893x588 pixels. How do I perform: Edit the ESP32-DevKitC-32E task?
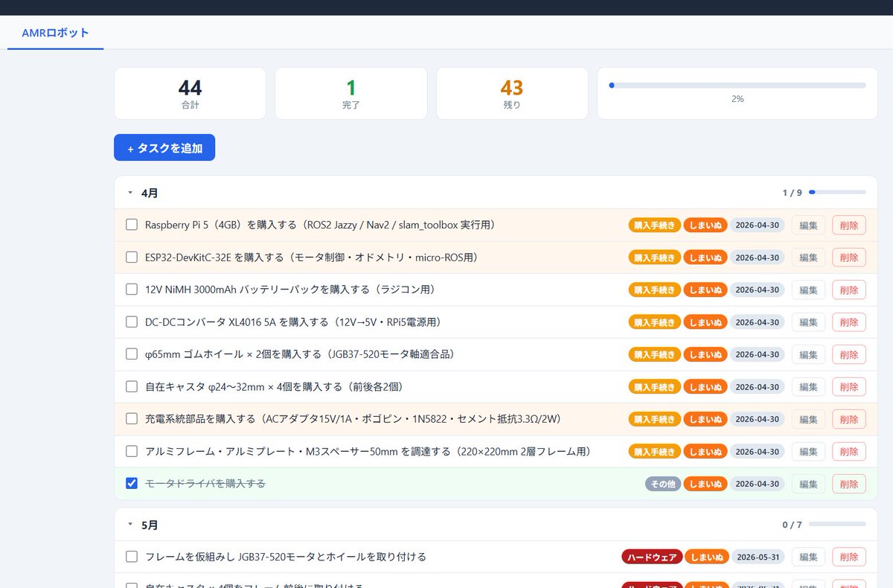(808, 258)
